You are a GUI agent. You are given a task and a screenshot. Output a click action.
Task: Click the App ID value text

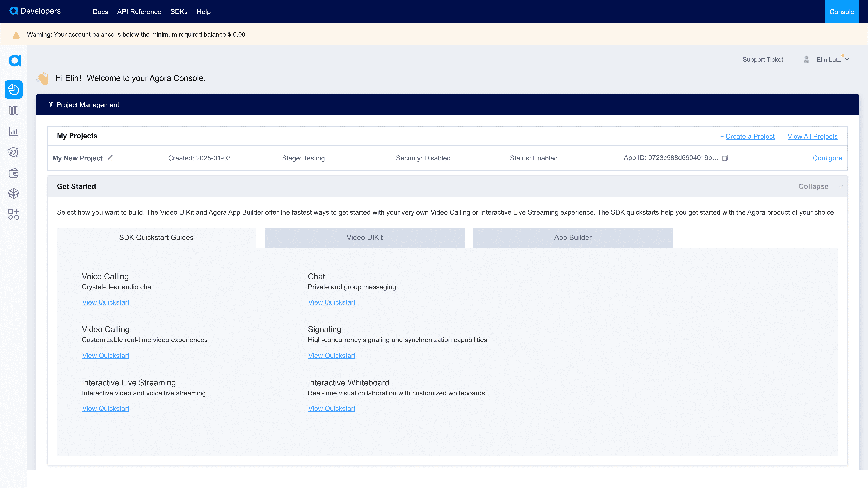tap(671, 158)
